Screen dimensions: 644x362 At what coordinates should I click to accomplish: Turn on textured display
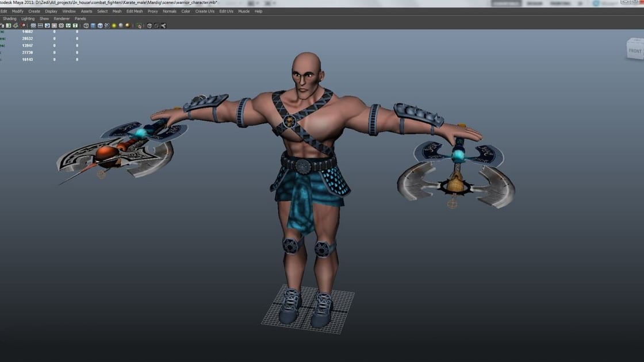106,25
